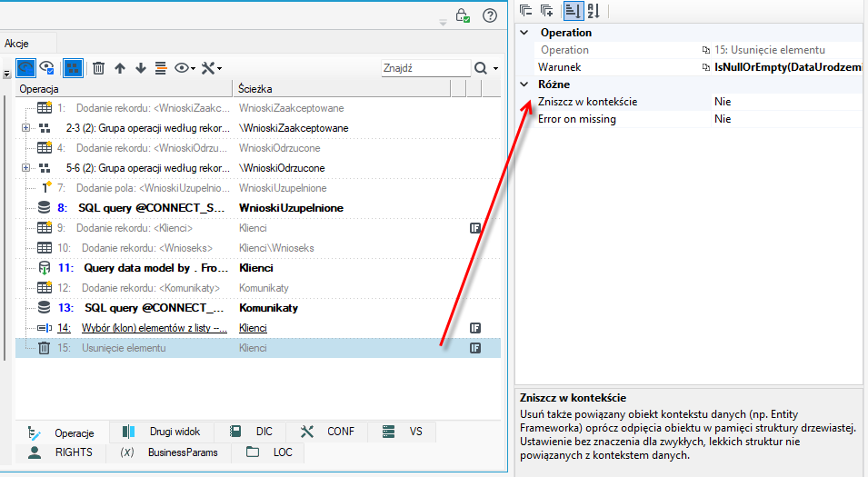Screen dimensions: 868x477
Task: Open the small gray arrow beside the lock icon
Action: (443, 23)
